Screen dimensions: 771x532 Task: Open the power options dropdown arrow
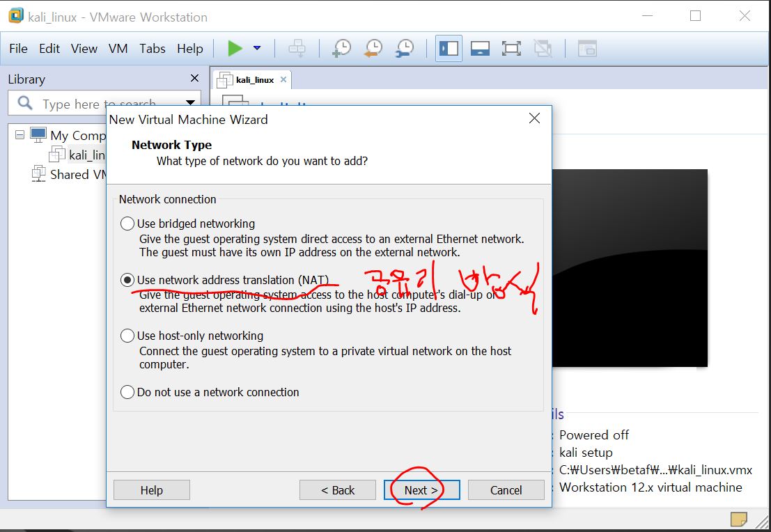257,48
